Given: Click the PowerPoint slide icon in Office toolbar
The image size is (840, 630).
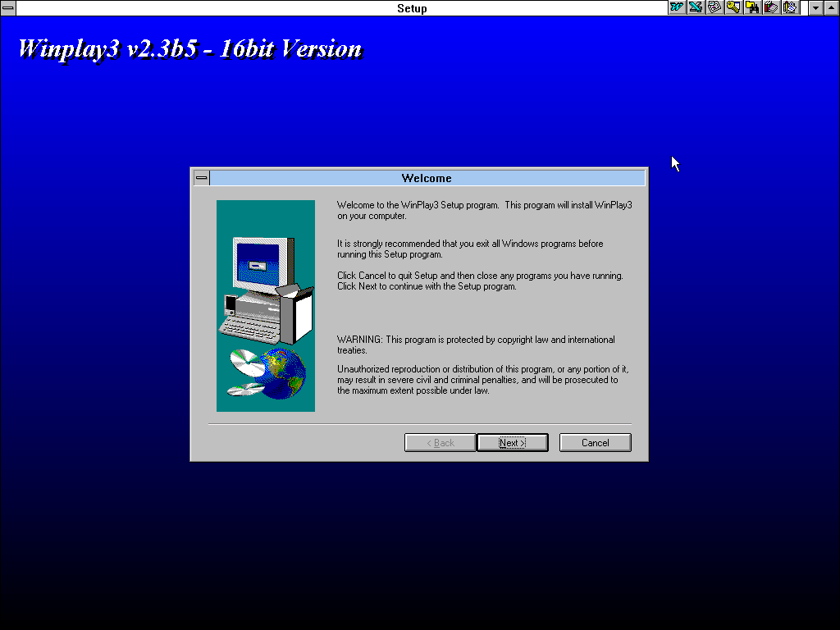Looking at the screenshot, I should [714, 7].
